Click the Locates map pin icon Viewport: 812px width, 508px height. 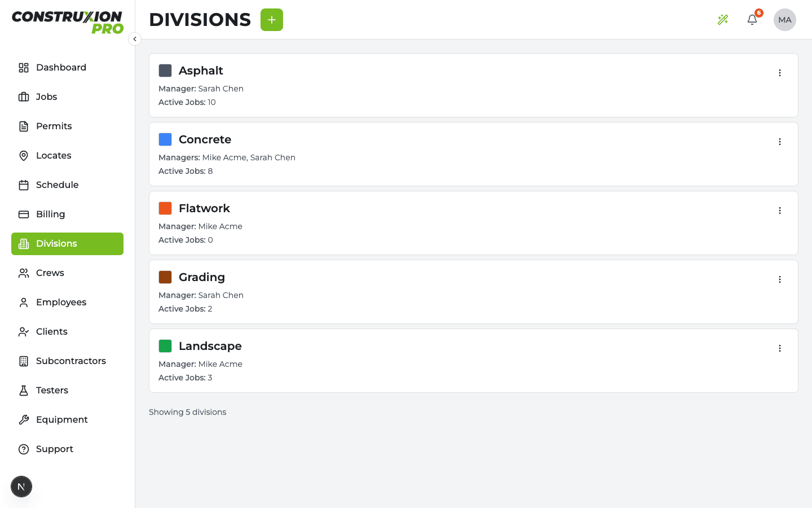pos(24,156)
